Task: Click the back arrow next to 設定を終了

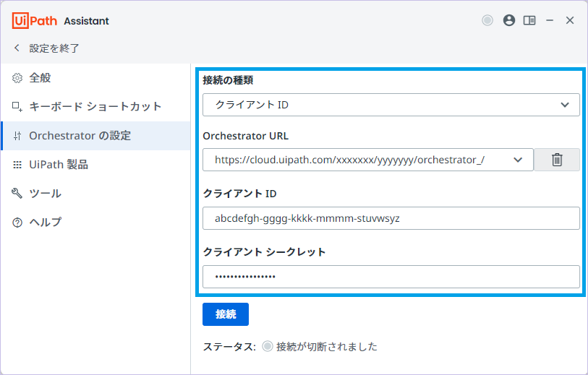Action: [x=17, y=48]
